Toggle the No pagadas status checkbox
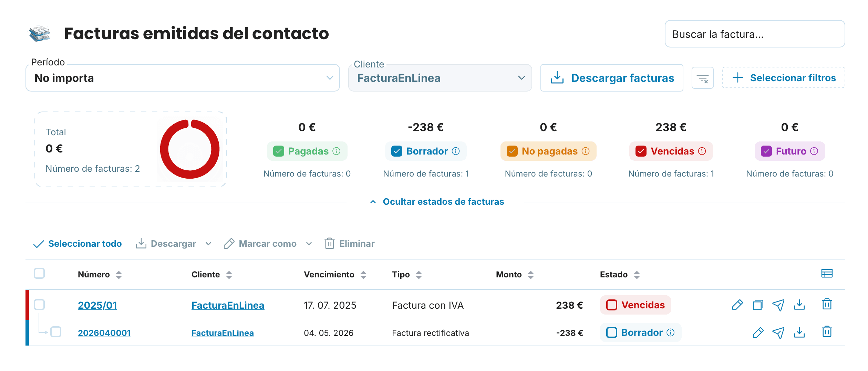Viewport: 868px width, 371px height. tap(512, 151)
